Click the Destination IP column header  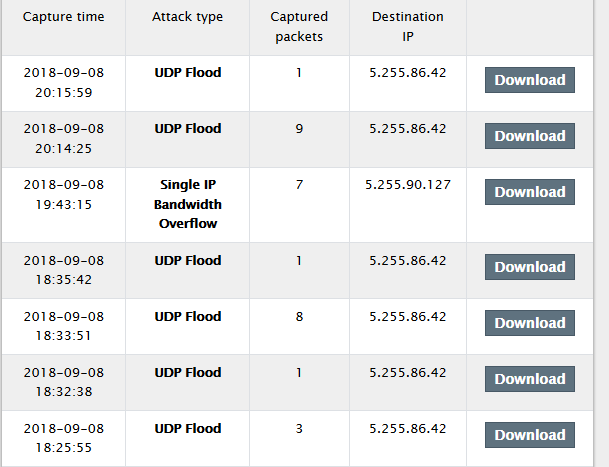[407, 27]
